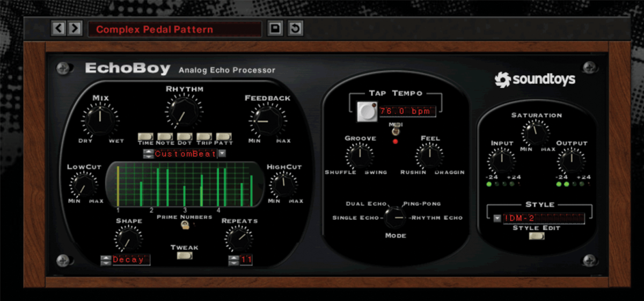
Task: Click the Shape knob
Action: coord(128,239)
